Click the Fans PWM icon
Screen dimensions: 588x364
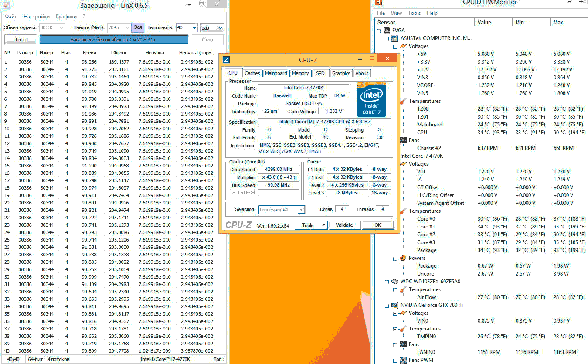click(x=403, y=360)
